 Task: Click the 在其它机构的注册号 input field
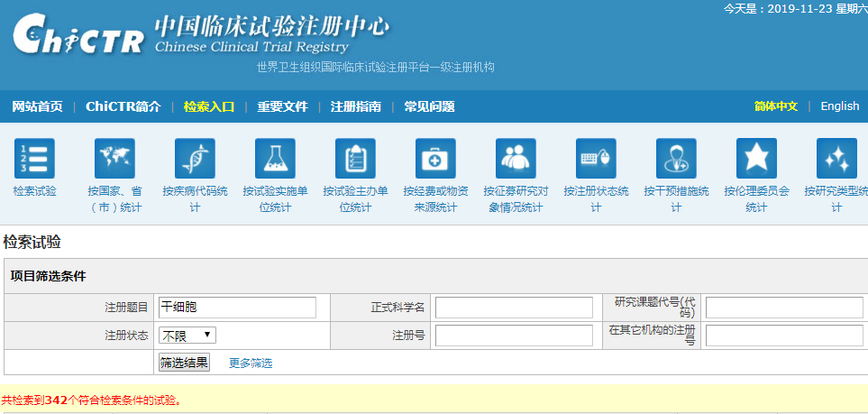point(784,336)
